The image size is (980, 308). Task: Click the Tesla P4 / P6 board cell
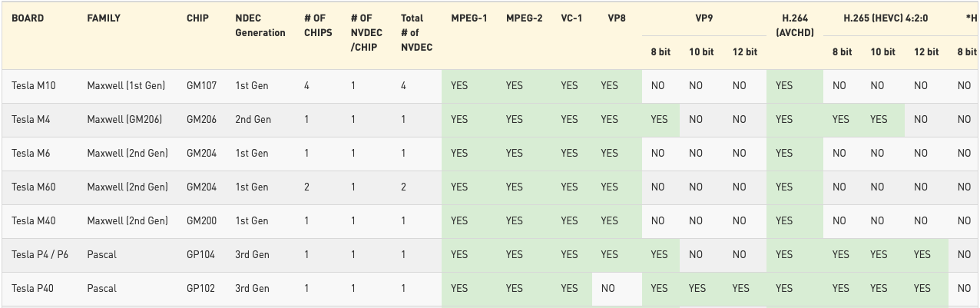click(40, 254)
